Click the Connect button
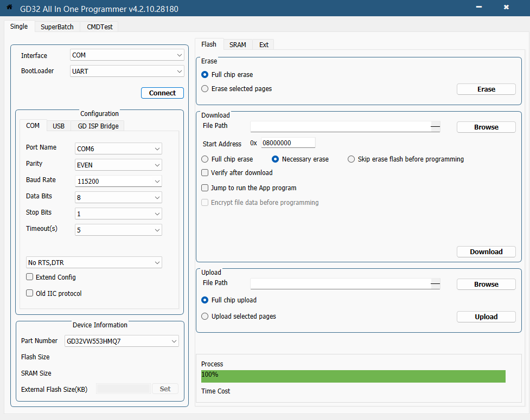The width and height of the screenshot is (530, 420). 162,93
